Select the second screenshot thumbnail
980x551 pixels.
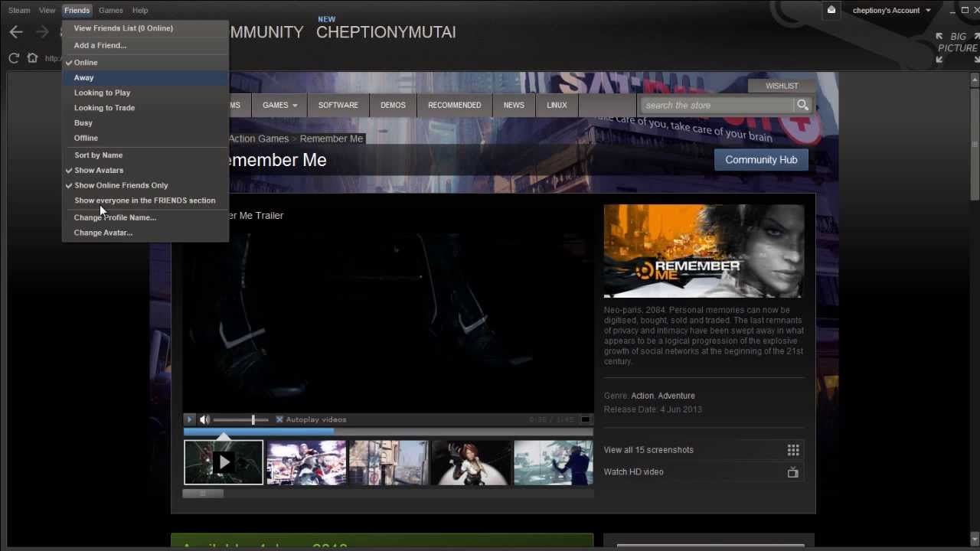[306, 462]
